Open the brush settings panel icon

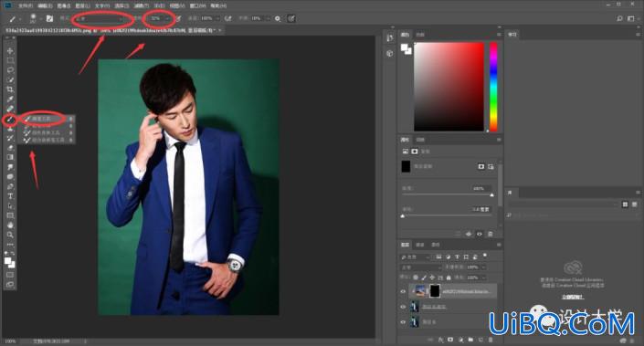(x=49, y=18)
